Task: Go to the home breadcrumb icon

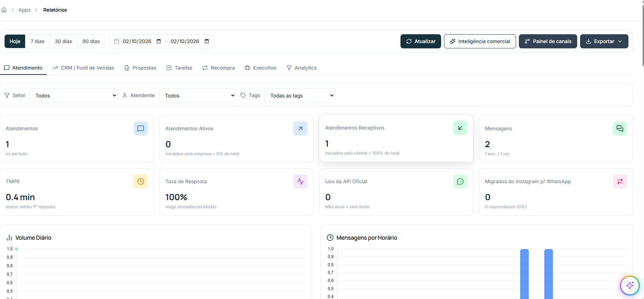Action: (4, 10)
